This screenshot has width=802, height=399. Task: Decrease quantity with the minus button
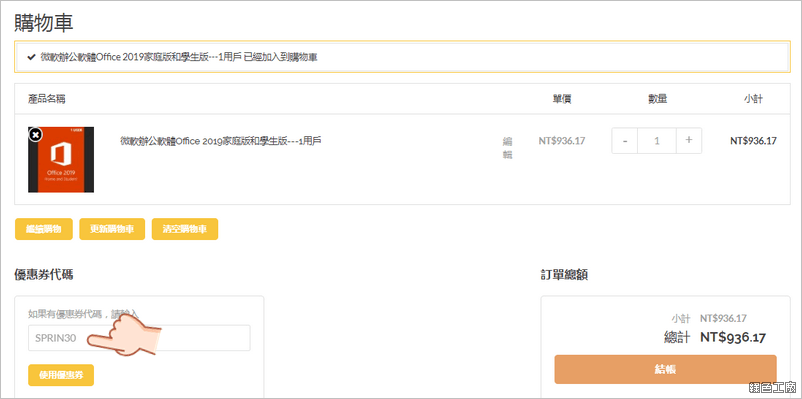click(x=625, y=141)
